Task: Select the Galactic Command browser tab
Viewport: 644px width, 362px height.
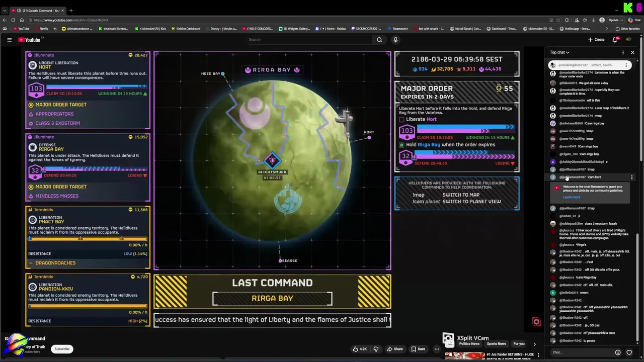Action: [38, 11]
